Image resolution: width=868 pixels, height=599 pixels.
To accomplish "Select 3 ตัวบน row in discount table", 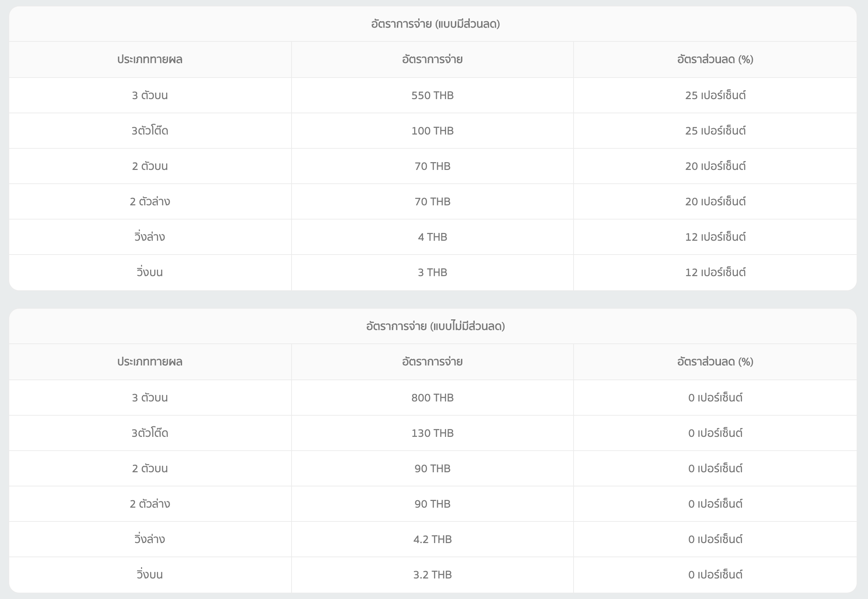I will click(x=150, y=95).
